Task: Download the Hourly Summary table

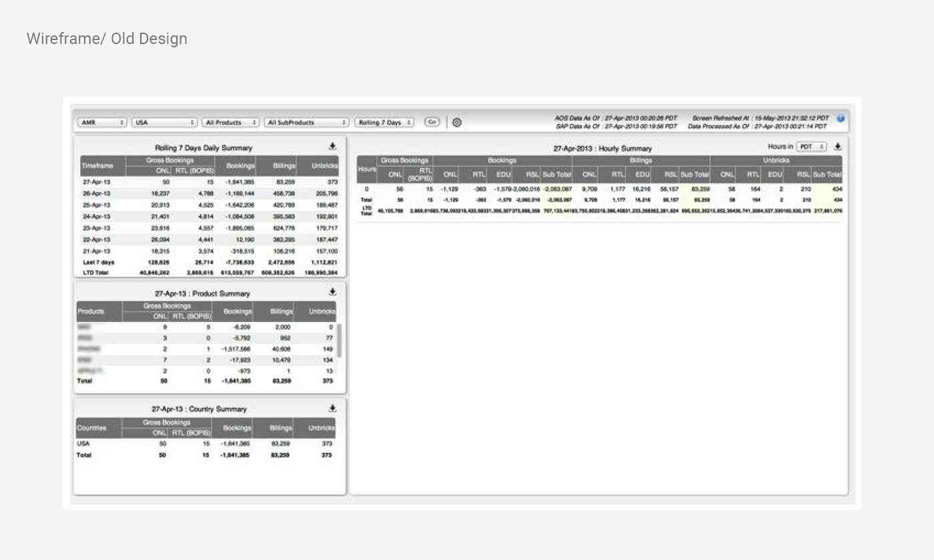Action: 838,147
